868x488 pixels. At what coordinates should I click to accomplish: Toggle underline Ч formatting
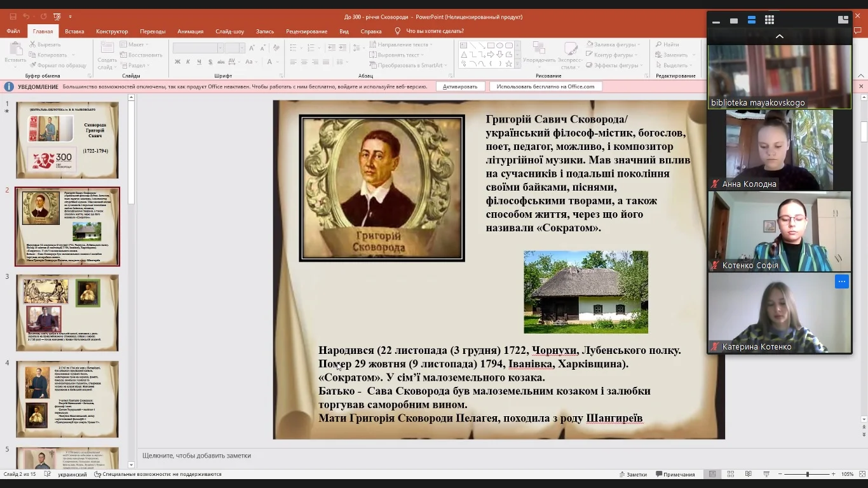[x=200, y=62]
